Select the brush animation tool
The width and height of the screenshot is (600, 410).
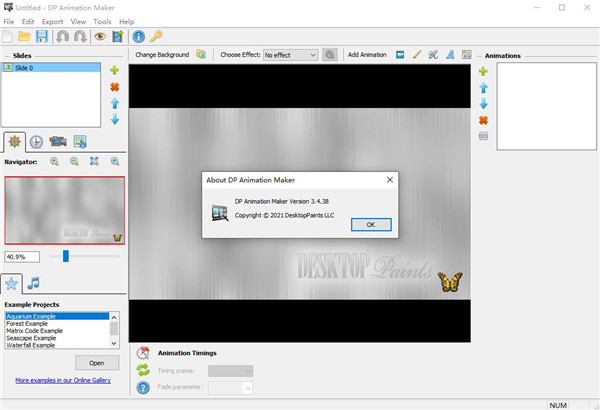point(417,55)
